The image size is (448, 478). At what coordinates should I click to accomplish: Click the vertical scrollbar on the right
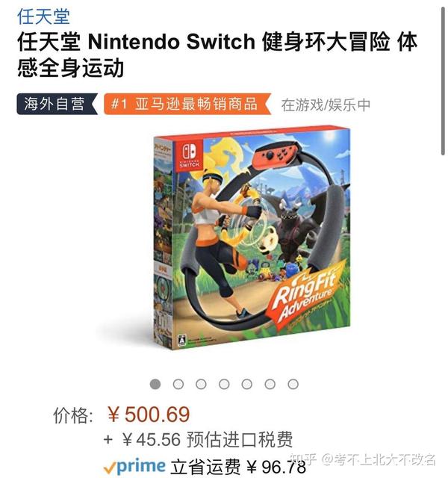[x=443, y=81]
